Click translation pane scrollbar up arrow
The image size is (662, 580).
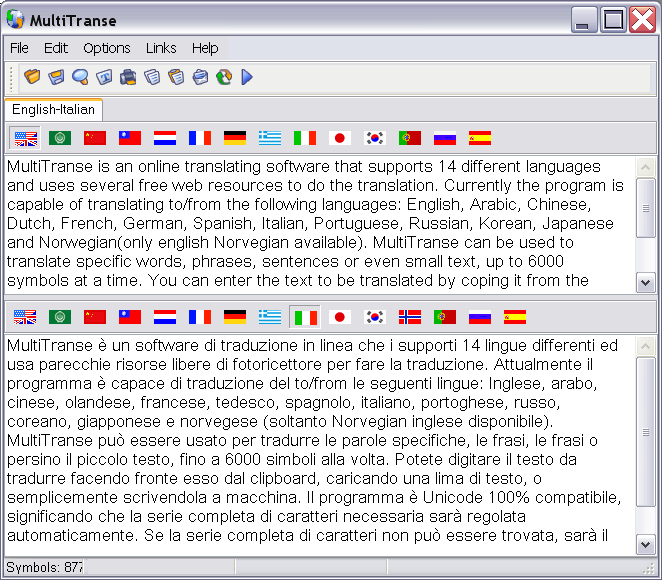click(x=646, y=347)
